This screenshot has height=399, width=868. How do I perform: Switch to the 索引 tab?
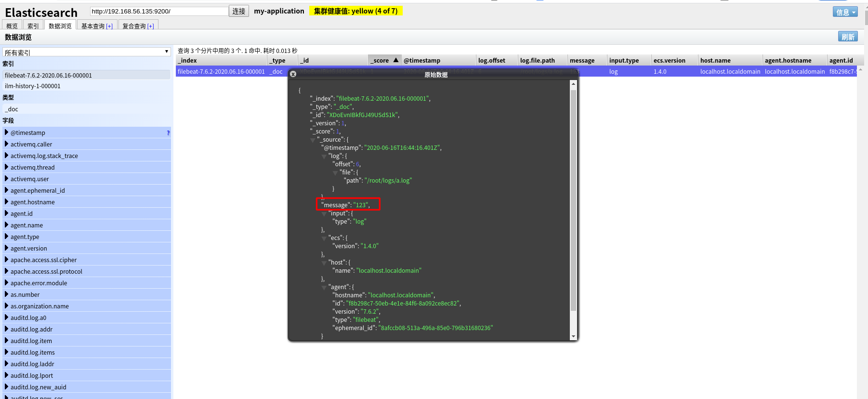[x=33, y=26]
